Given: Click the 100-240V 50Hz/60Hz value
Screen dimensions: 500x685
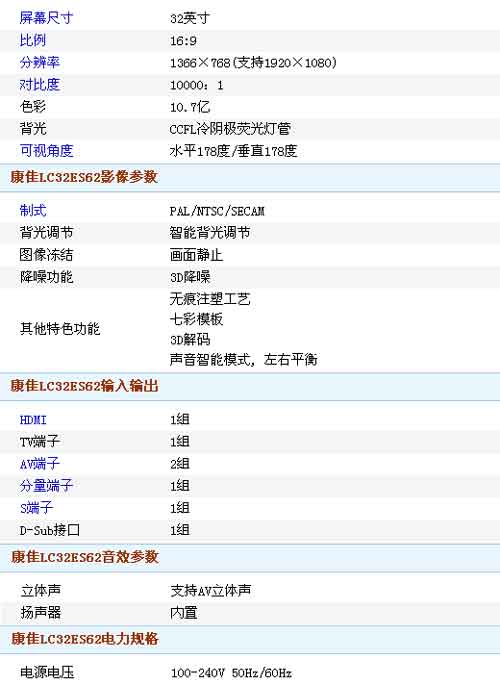Looking at the screenshot, I should [231, 673].
